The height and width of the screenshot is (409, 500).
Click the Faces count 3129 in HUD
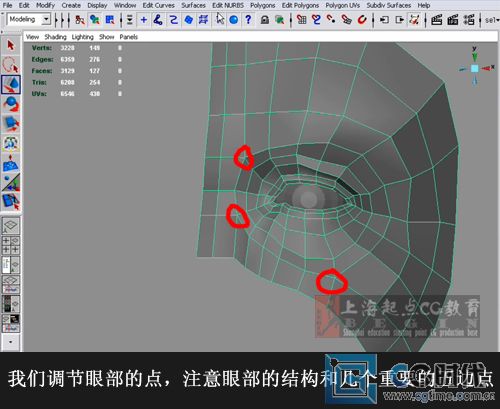(x=67, y=71)
